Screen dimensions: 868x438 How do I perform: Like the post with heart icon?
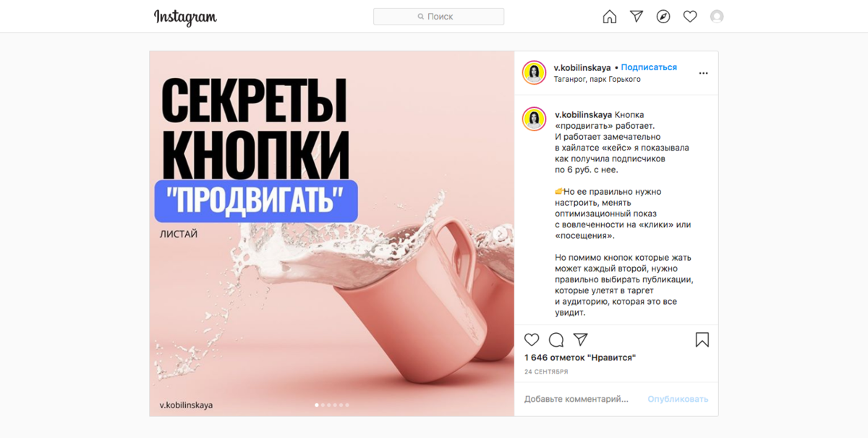tap(532, 340)
